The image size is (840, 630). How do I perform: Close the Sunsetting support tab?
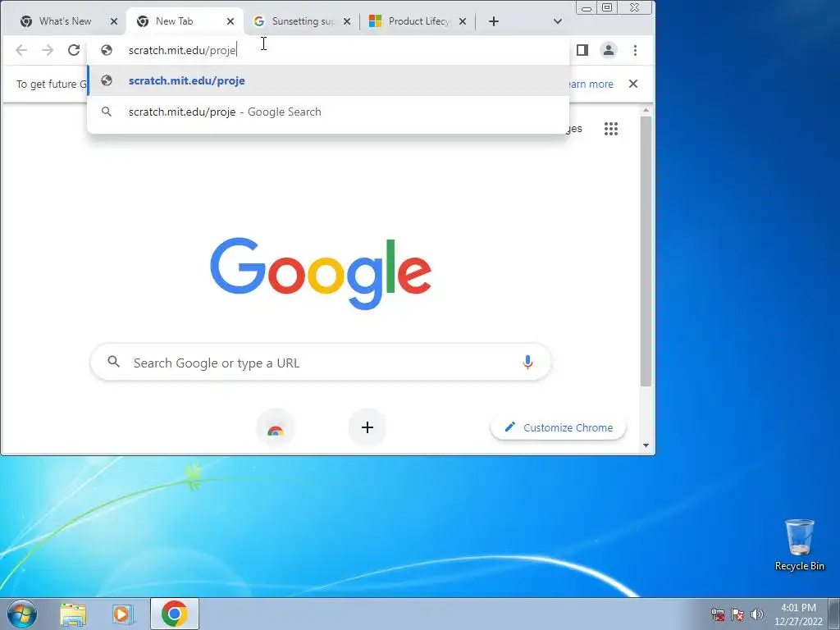click(x=347, y=21)
